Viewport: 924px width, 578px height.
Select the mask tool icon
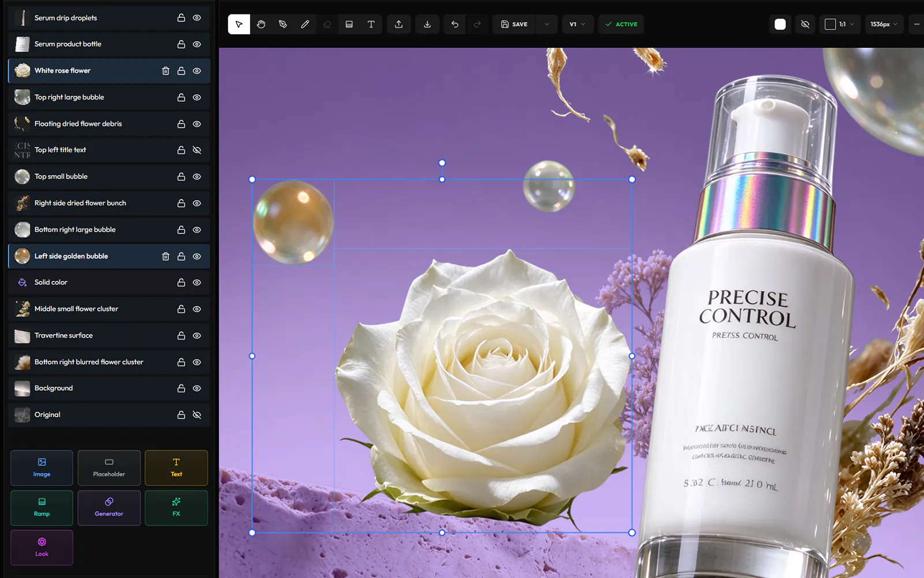coord(349,24)
